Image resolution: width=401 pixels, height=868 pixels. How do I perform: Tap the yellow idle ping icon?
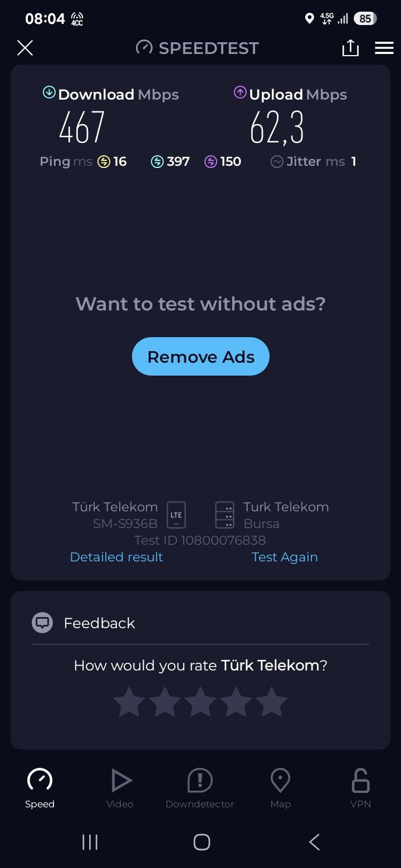pyautogui.click(x=104, y=162)
